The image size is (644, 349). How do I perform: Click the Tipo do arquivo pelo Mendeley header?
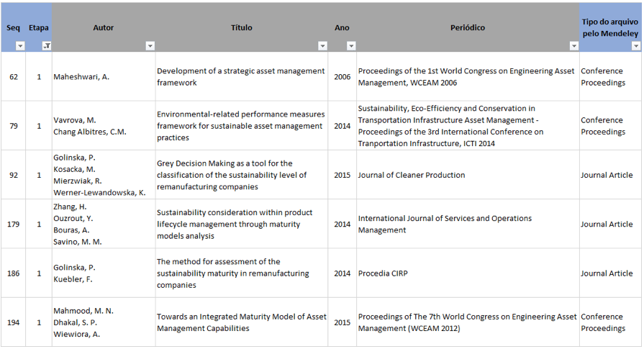610,27
